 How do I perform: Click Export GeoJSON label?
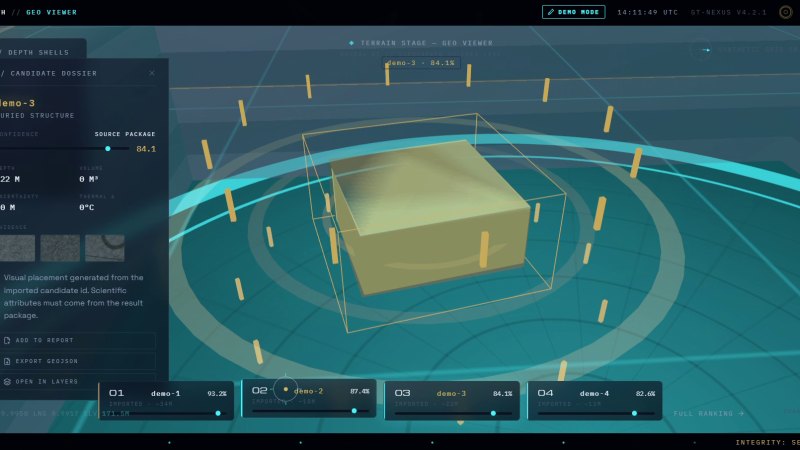coord(47,361)
